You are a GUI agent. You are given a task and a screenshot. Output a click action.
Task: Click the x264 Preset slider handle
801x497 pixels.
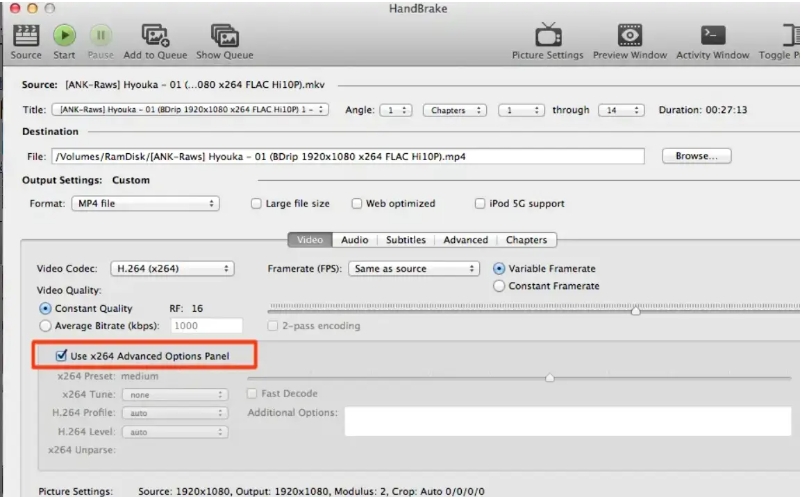click(x=550, y=378)
